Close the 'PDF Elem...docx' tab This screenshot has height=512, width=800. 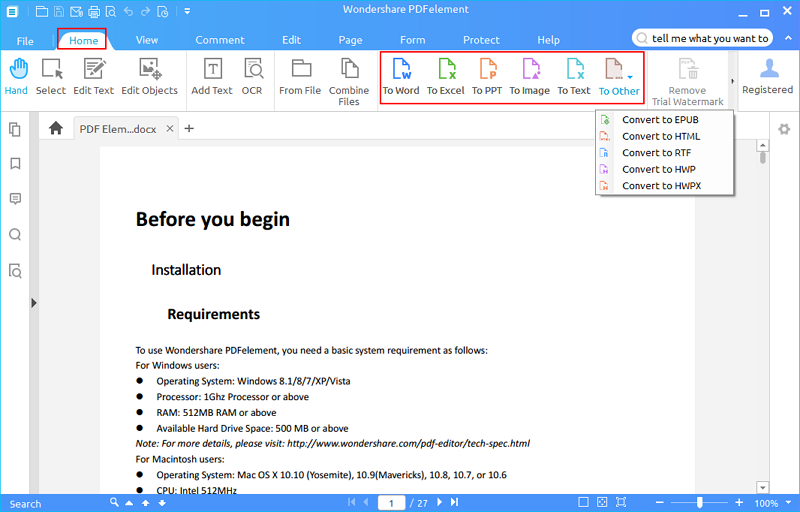click(x=170, y=129)
